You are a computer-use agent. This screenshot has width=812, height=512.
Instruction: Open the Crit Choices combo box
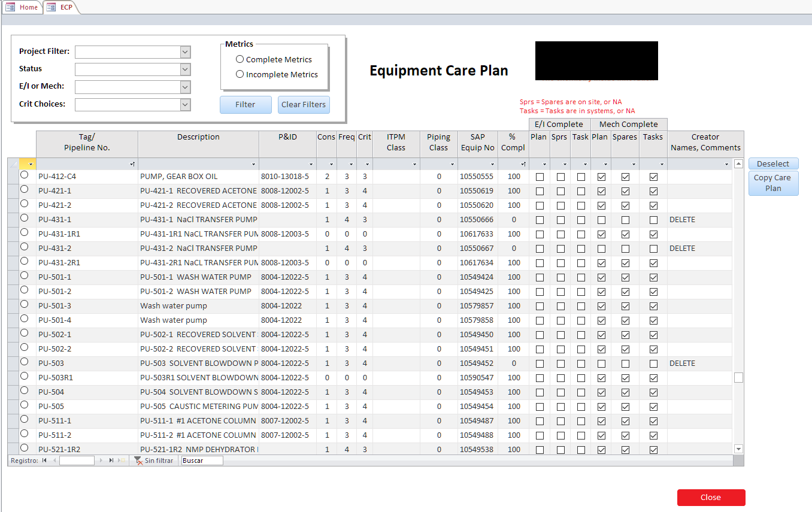point(185,105)
